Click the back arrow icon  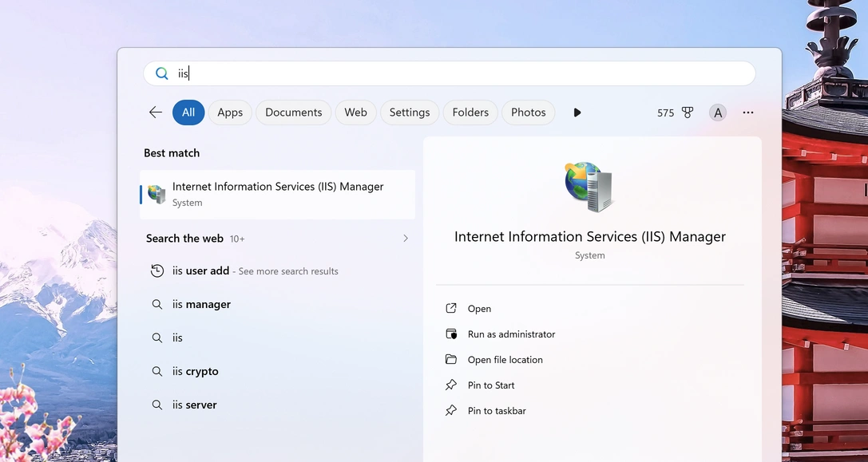pyautogui.click(x=156, y=113)
